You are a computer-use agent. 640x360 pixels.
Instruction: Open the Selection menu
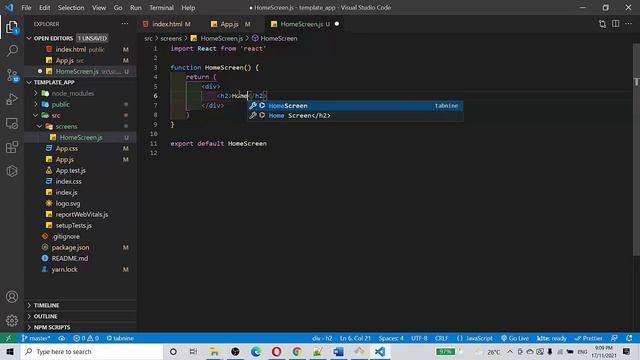(71, 7)
